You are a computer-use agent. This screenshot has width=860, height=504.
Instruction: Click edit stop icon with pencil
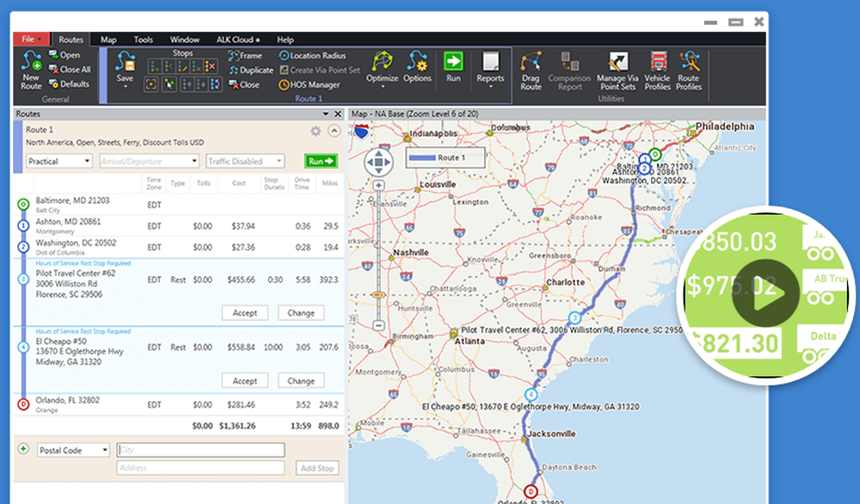(x=182, y=67)
